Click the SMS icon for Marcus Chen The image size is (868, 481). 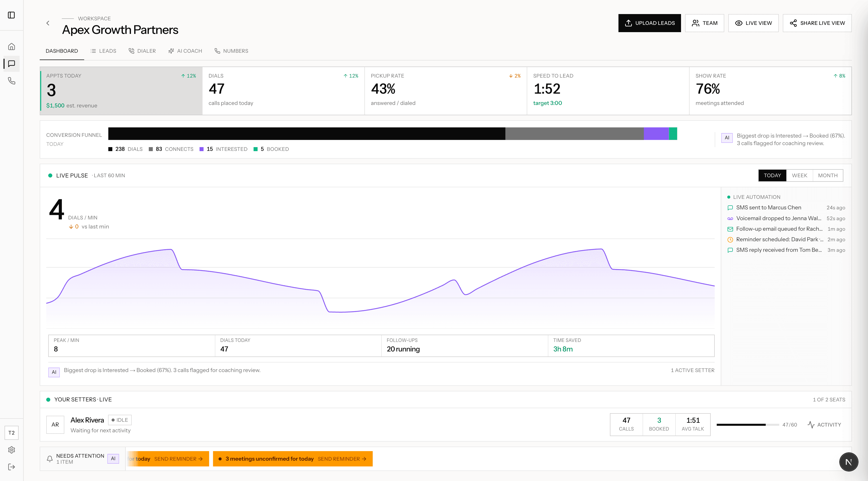730,208
